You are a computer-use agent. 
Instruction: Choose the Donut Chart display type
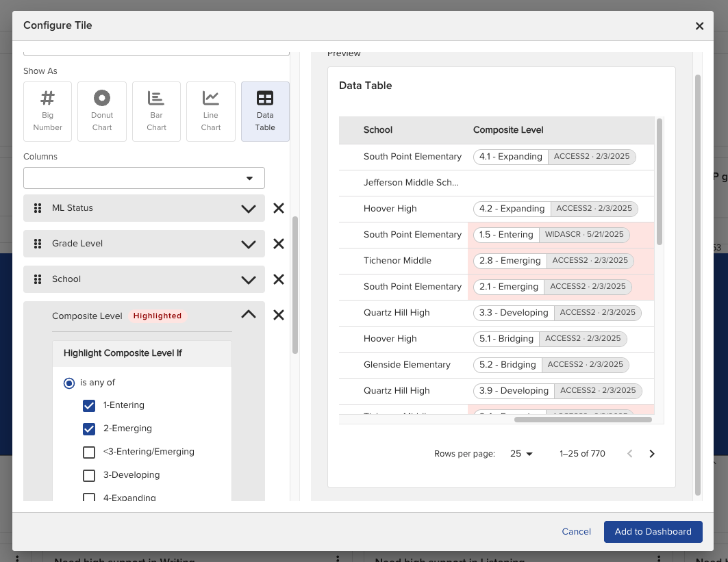pyautogui.click(x=101, y=112)
